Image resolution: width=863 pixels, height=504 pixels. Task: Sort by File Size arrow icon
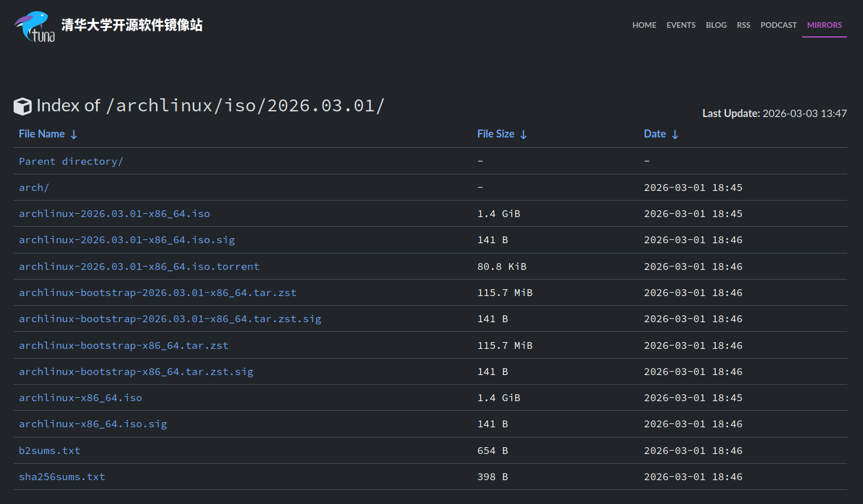pos(523,135)
